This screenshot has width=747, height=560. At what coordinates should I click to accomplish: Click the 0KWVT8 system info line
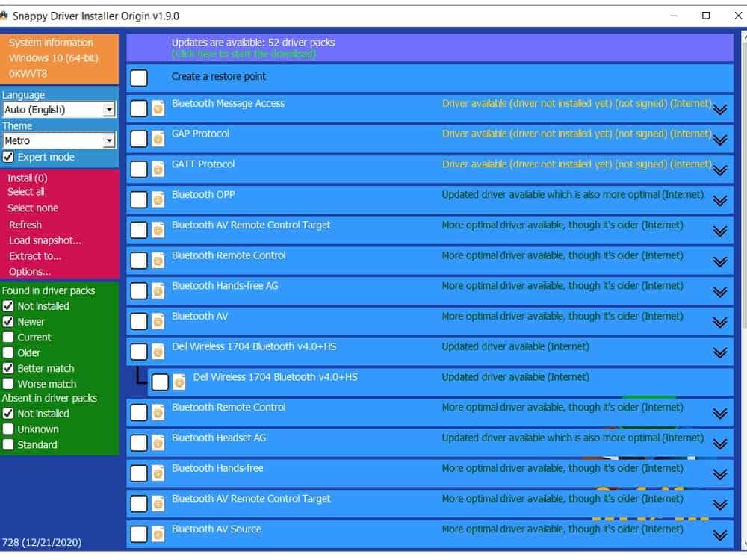[28, 74]
